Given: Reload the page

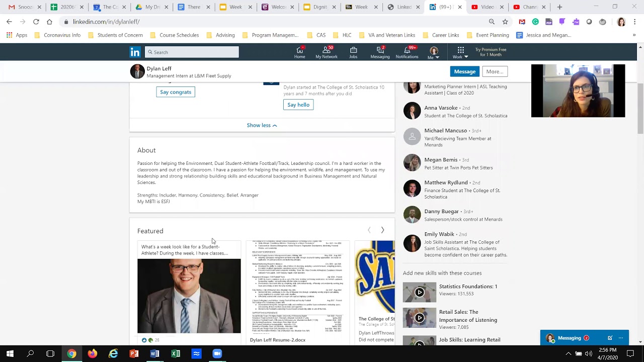Looking at the screenshot, I should point(36,22).
